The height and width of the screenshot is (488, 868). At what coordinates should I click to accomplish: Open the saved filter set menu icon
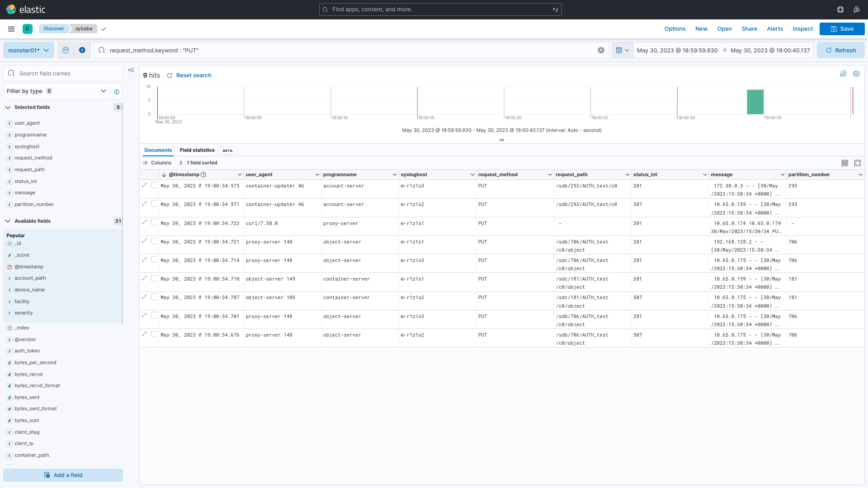[x=66, y=50]
